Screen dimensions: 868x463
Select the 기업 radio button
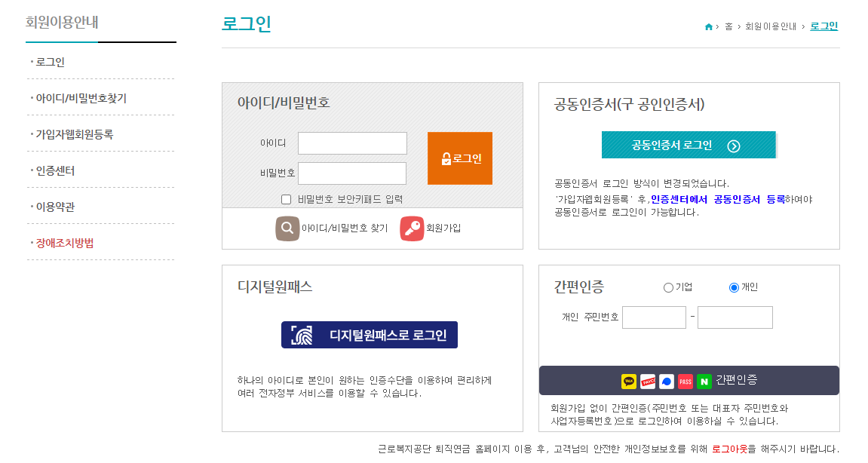click(667, 287)
